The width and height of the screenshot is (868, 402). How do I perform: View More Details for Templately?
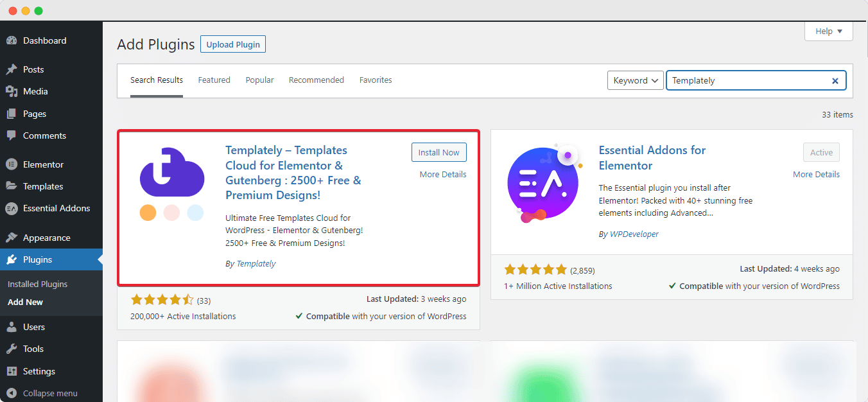point(443,175)
